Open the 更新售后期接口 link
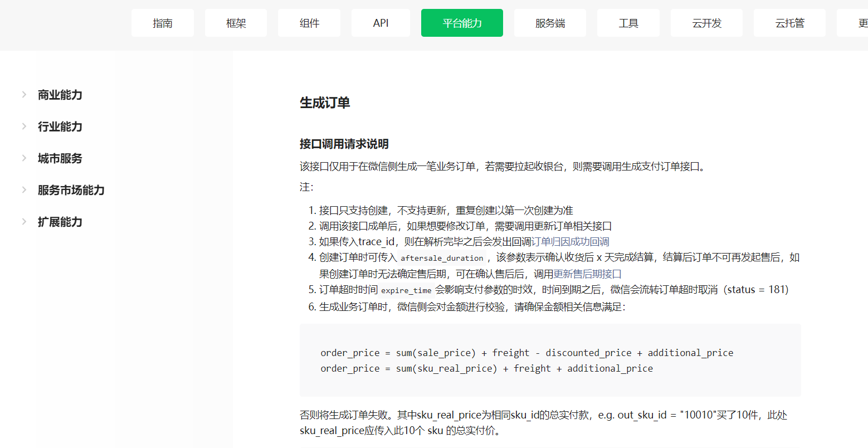The width and height of the screenshot is (868, 448). [x=587, y=274]
